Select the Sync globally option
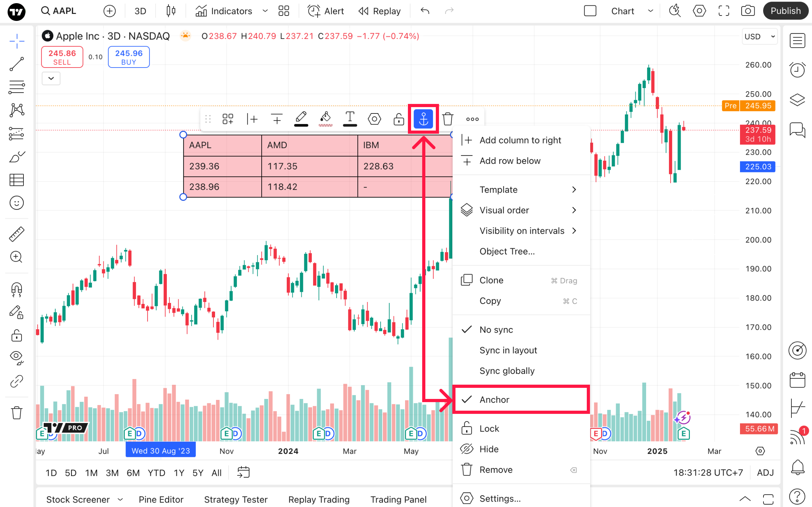Screen dimensions: 812x507 tap(507, 370)
